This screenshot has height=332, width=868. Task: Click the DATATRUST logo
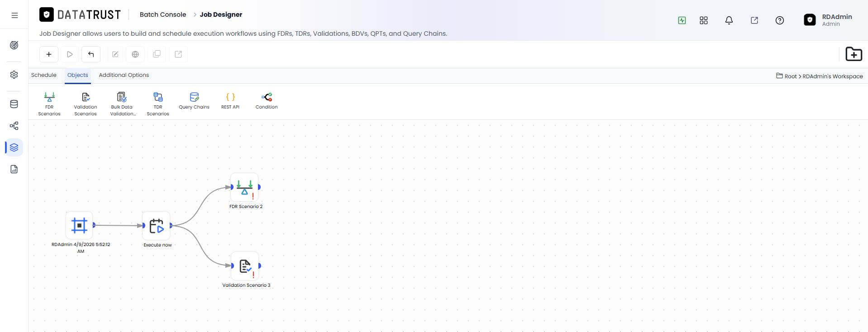[80, 15]
